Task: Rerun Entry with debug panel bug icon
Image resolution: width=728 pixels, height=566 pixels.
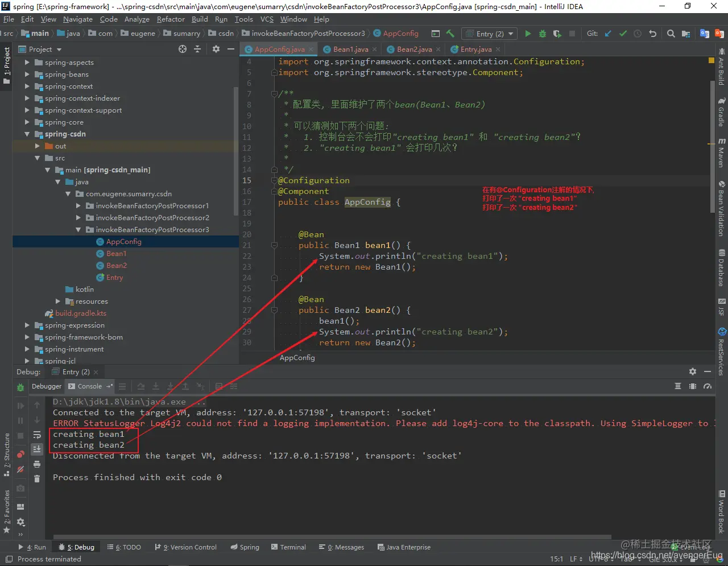Action: coord(20,387)
